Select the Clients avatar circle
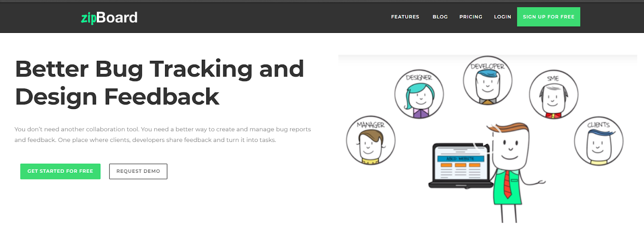 598,141
